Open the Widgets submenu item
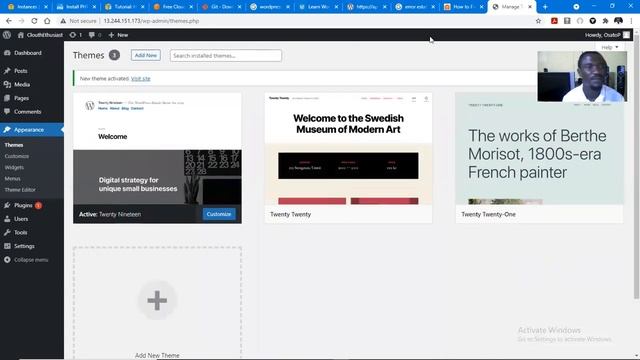The height and width of the screenshot is (360, 640). tap(14, 167)
